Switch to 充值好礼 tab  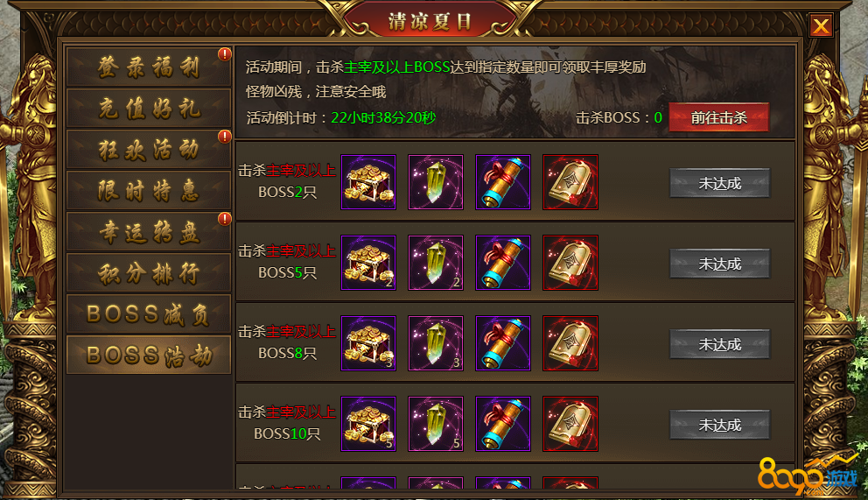coord(149,108)
